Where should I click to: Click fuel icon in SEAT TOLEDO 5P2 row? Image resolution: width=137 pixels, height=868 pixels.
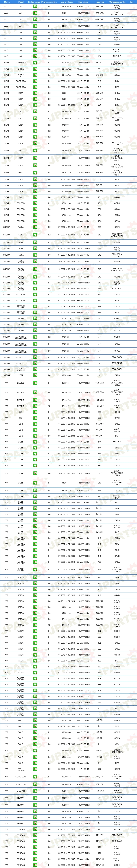pyautogui.click(x=35, y=209)
